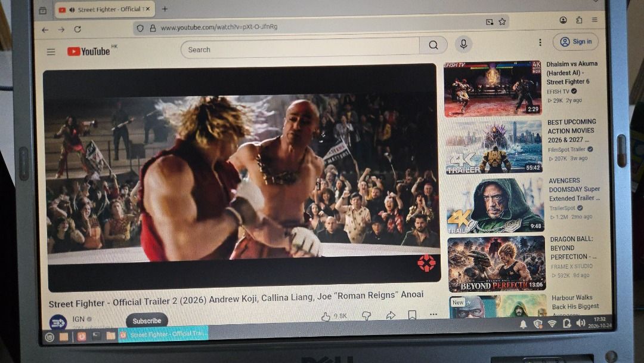Screen dimensions: 644x363
Task: Dislike the video with thumbs down
Action: pyautogui.click(x=366, y=315)
